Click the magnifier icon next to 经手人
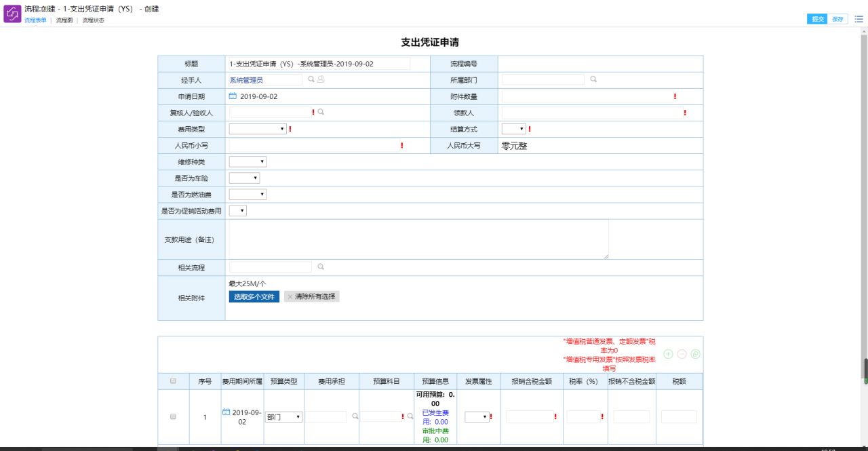Image resolution: width=868 pixels, height=451 pixels. click(311, 80)
